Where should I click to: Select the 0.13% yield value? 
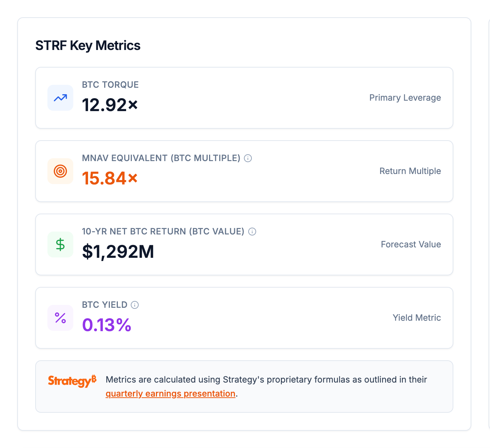[x=107, y=325]
